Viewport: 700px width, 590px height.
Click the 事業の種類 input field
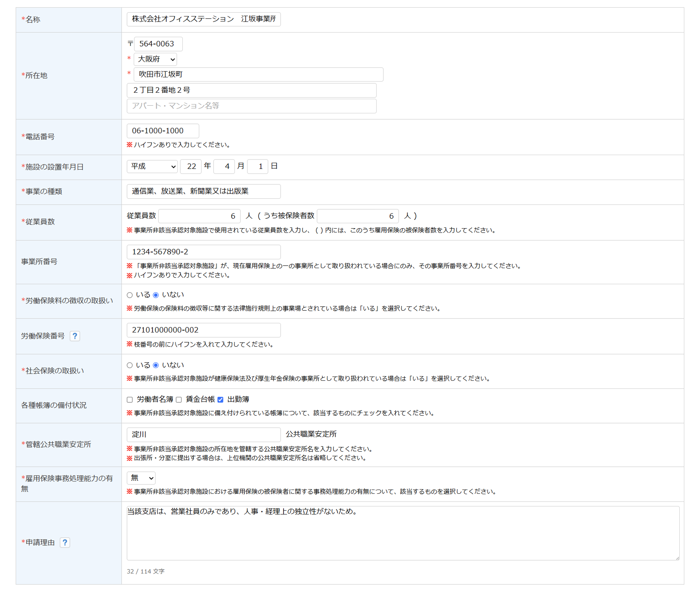point(203,191)
